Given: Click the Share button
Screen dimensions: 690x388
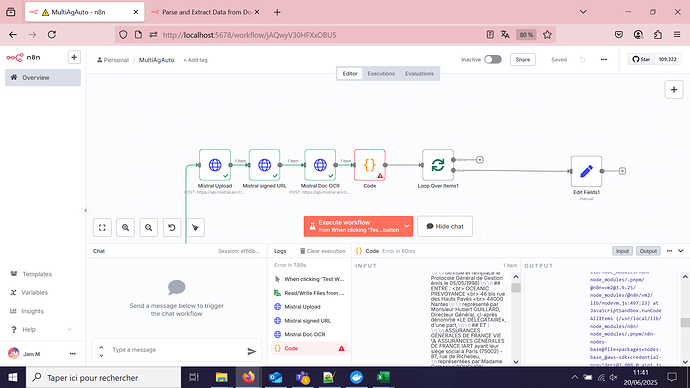Looking at the screenshot, I should (522, 59).
